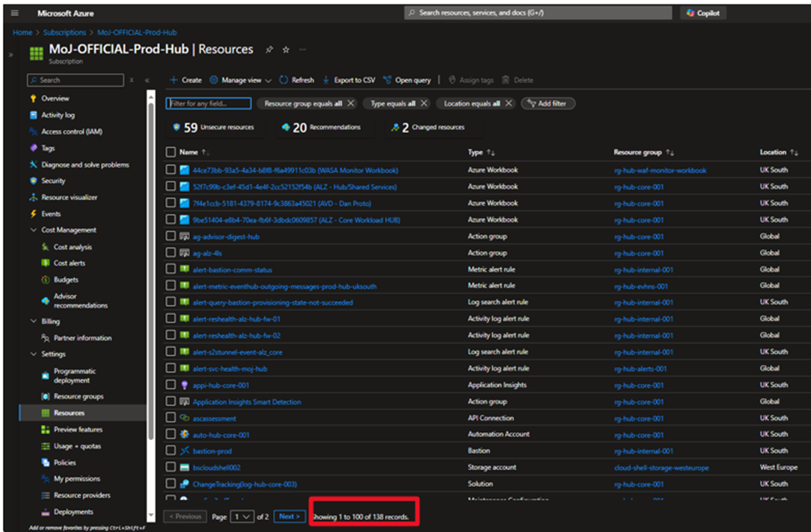
Task: Open the bscloudshell002 storage account link
Action: pyautogui.click(x=217, y=468)
